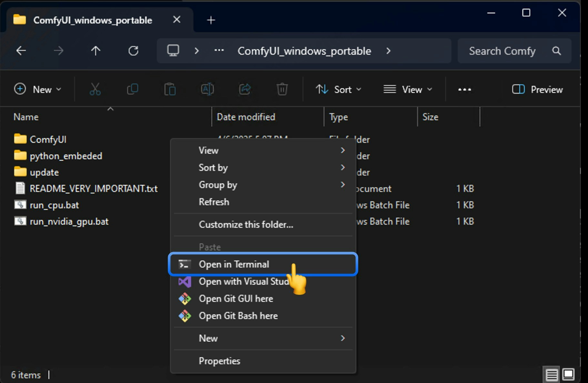The image size is (588, 383).
Task: Choose Properties from context menu
Action: pos(263,361)
